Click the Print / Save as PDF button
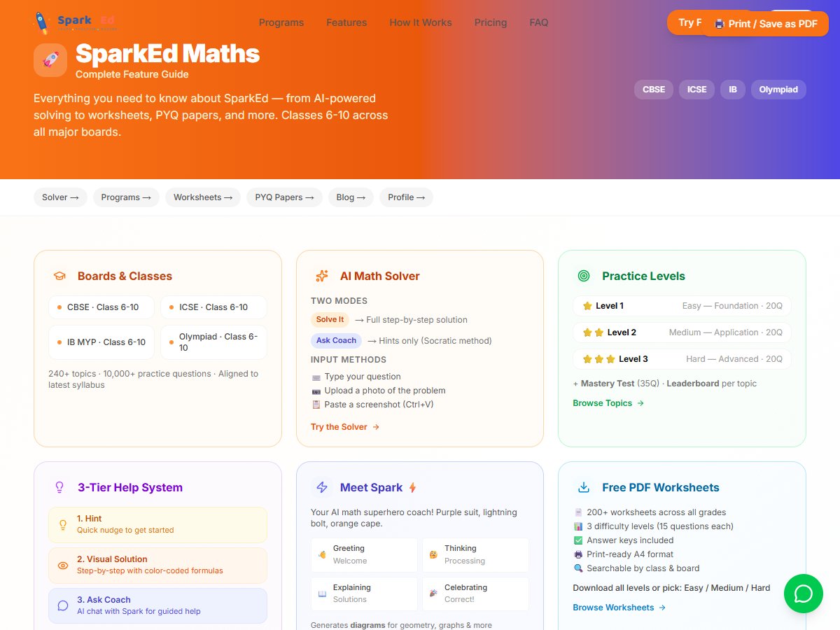 tap(765, 24)
